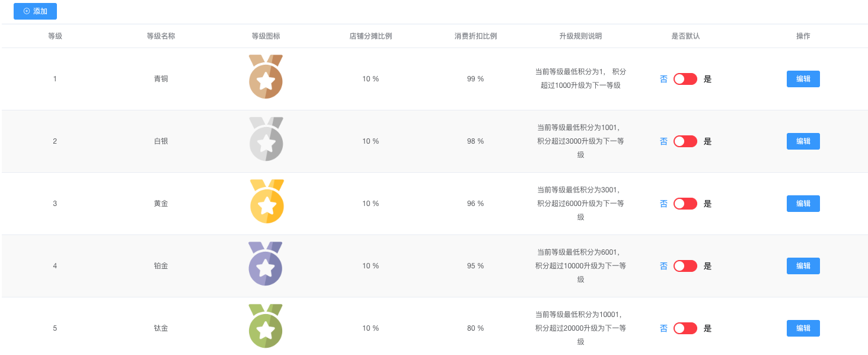
Task: Click 编辑 for level 5 钛金
Action: [x=803, y=328]
